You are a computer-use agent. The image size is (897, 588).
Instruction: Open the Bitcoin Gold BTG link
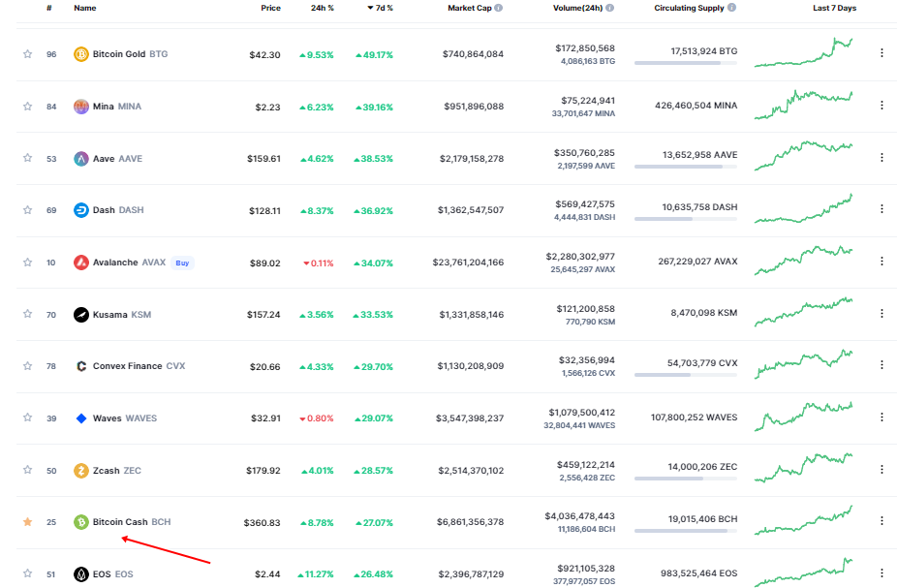tap(131, 54)
